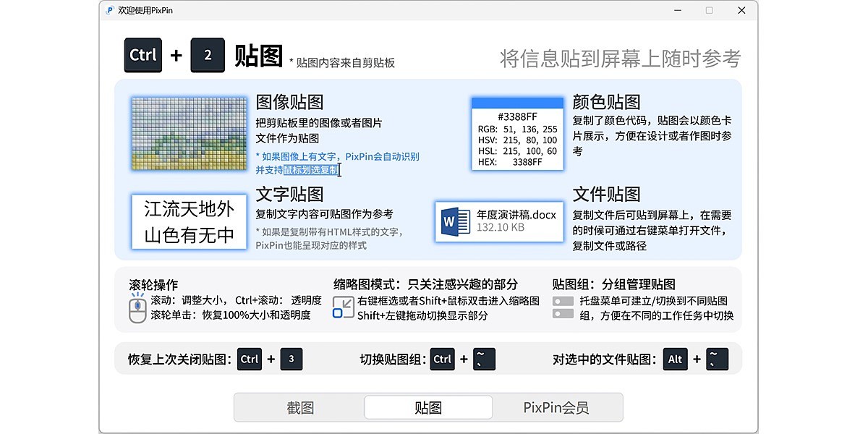This screenshot has height=434, width=868.
Task: Click the number 3 key icon
Action: [x=292, y=359]
